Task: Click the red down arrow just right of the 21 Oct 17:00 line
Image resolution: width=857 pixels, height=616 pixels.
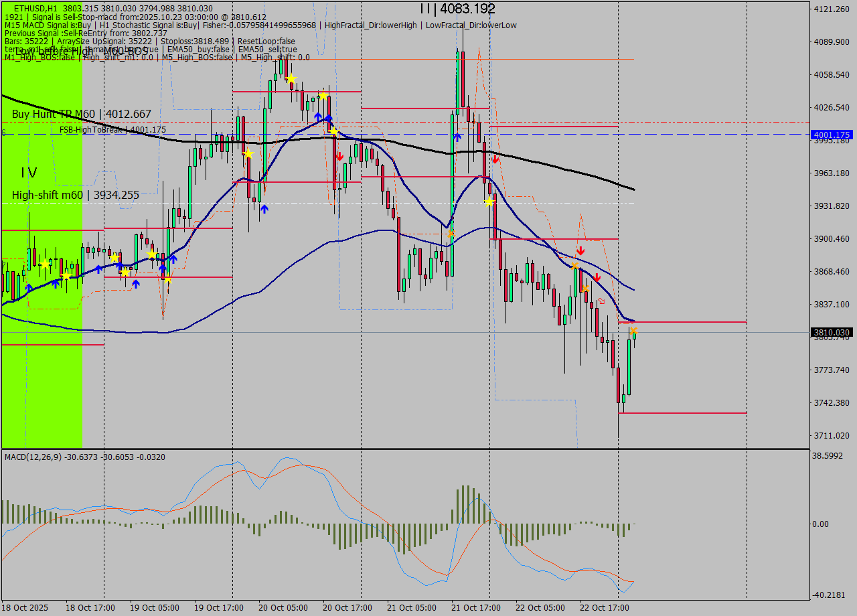Action: click(495, 159)
